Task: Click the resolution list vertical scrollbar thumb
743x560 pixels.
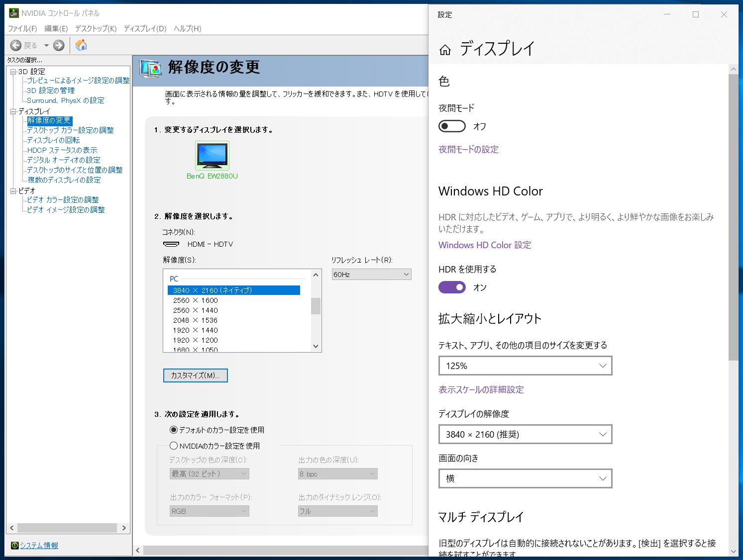Action: click(x=316, y=306)
